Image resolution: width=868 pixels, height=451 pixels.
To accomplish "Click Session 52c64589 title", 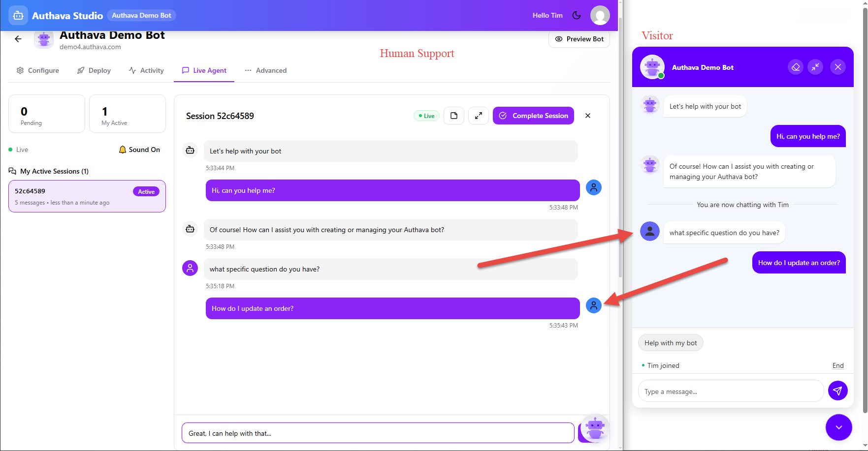I will 220,116.
